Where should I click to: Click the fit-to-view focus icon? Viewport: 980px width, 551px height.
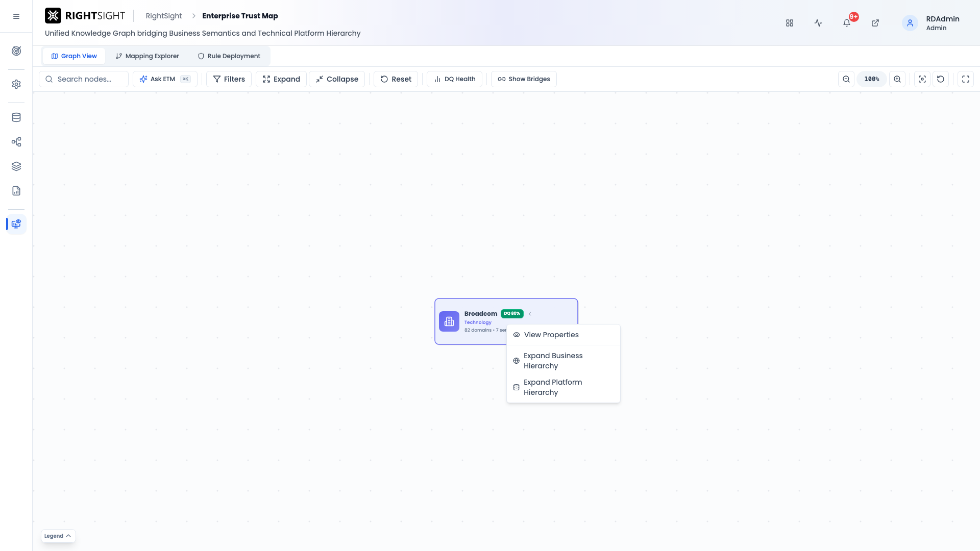(922, 79)
